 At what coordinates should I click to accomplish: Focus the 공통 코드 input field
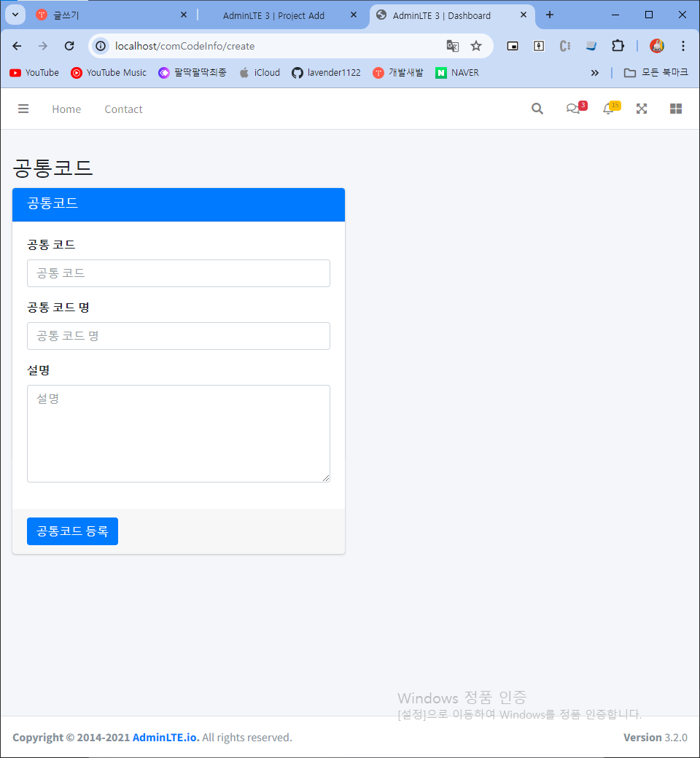coord(179,273)
